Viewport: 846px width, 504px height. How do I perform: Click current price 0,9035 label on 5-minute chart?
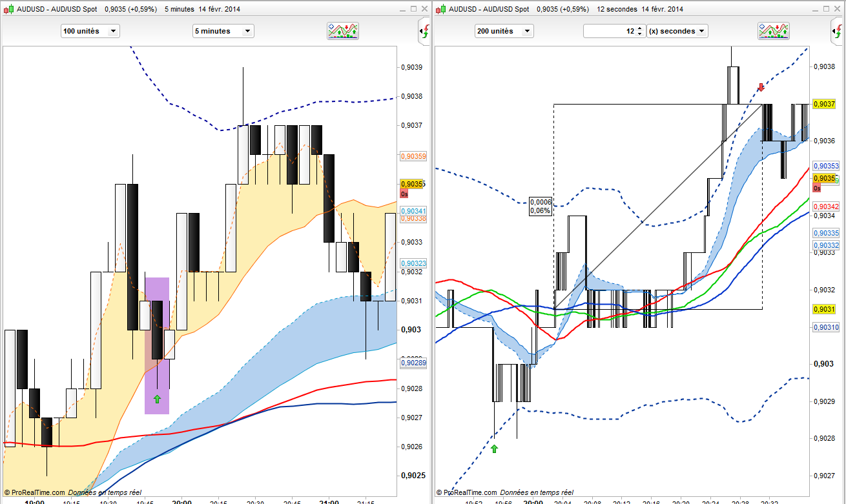[x=411, y=184]
